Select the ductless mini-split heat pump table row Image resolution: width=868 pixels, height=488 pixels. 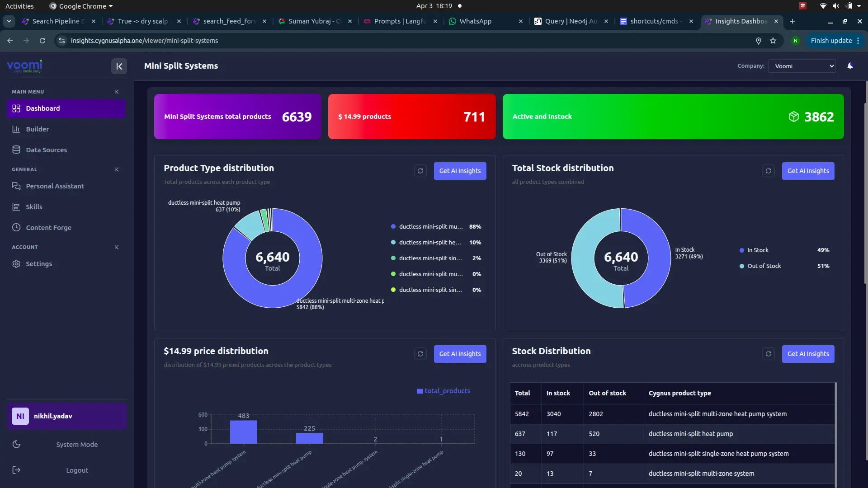click(x=672, y=434)
